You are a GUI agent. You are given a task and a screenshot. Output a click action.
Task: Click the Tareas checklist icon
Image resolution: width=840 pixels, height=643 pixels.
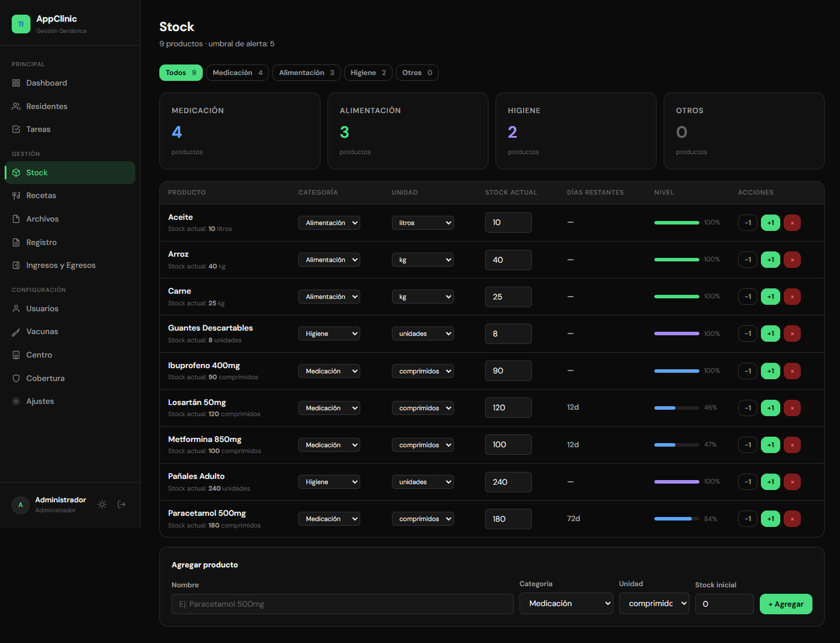[16, 130]
